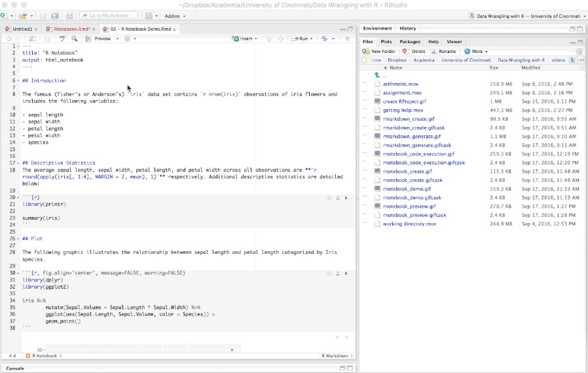The image size is (588, 373).
Task: Toggle document outline icon
Action: tap(347, 39)
